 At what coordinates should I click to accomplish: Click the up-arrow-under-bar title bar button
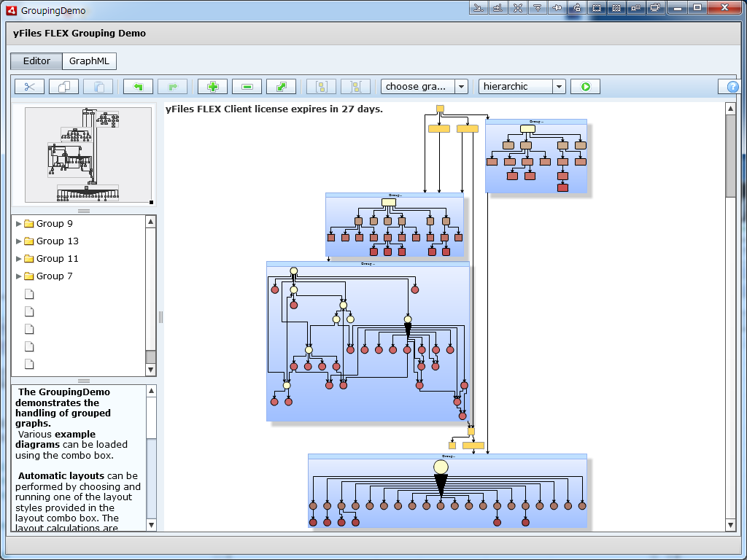(x=538, y=7)
